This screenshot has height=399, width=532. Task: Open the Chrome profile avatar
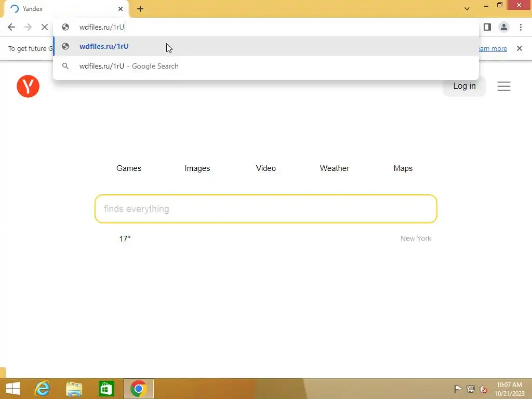tap(504, 27)
